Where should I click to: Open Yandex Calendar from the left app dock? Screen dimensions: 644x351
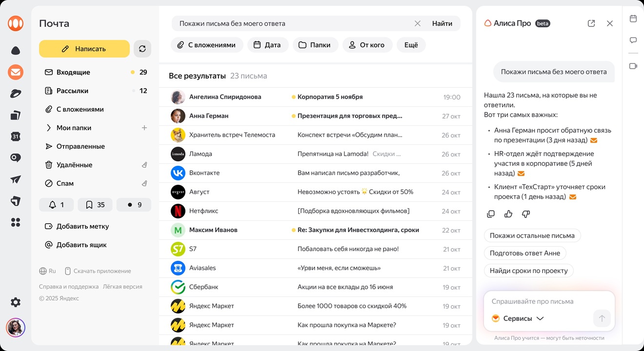point(15,136)
